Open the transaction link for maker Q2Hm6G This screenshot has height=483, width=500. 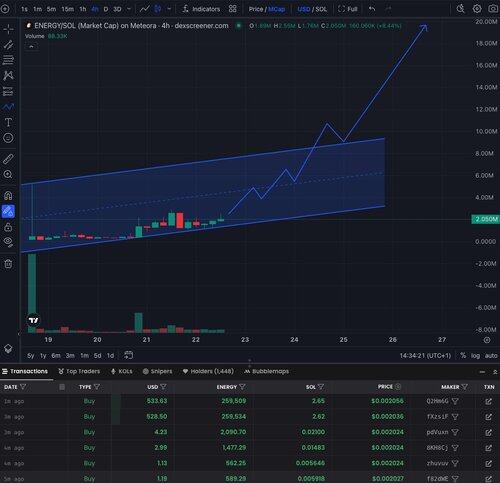tap(488, 401)
